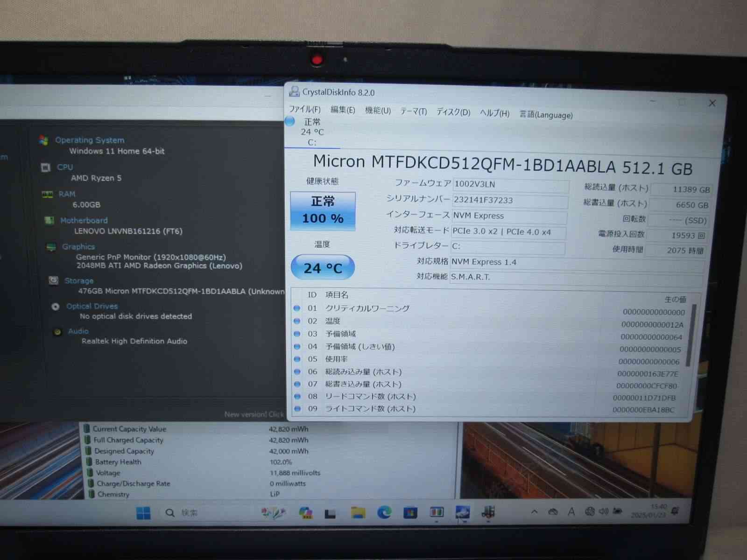747x560 pixels.
Task: Open the ディスク(D) menu
Action: click(x=453, y=112)
